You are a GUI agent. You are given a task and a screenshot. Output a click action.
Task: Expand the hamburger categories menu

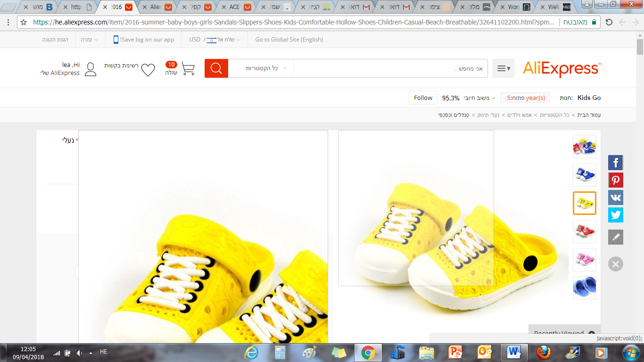click(504, 68)
